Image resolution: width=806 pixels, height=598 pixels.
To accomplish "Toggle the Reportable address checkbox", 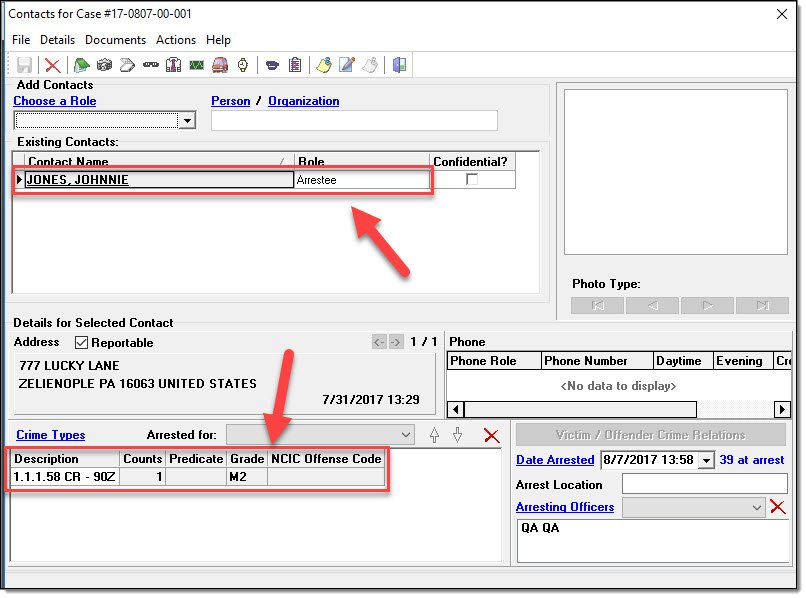I will pyautogui.click(x=82, y=343).
